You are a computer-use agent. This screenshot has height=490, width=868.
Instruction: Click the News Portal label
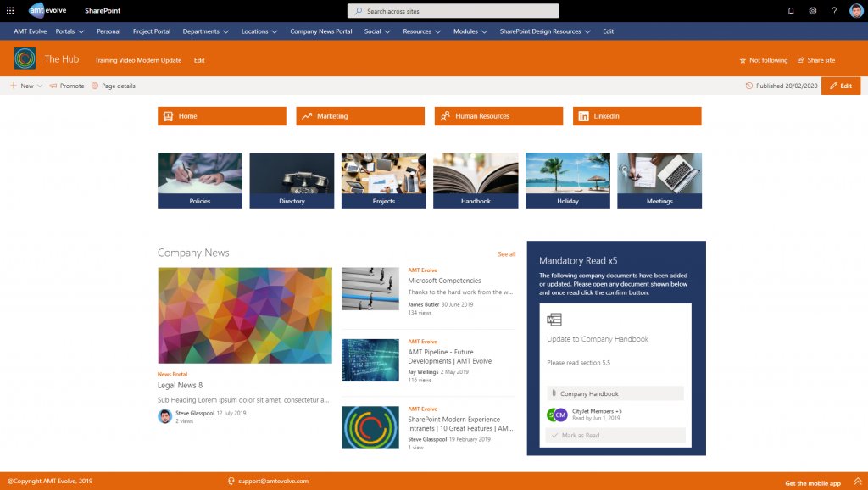pos(172,375)
